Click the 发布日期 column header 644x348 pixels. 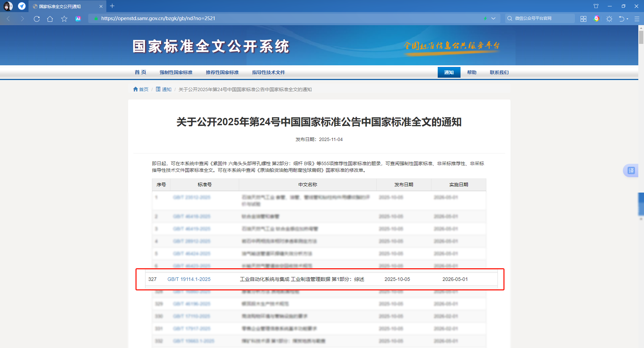coord(404,185)
